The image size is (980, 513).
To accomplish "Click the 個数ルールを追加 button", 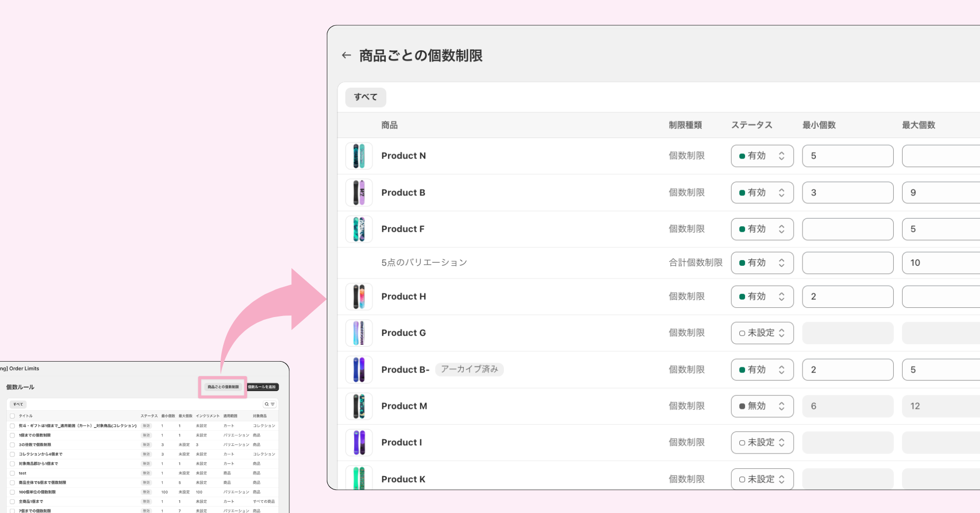I will point(262,387).
